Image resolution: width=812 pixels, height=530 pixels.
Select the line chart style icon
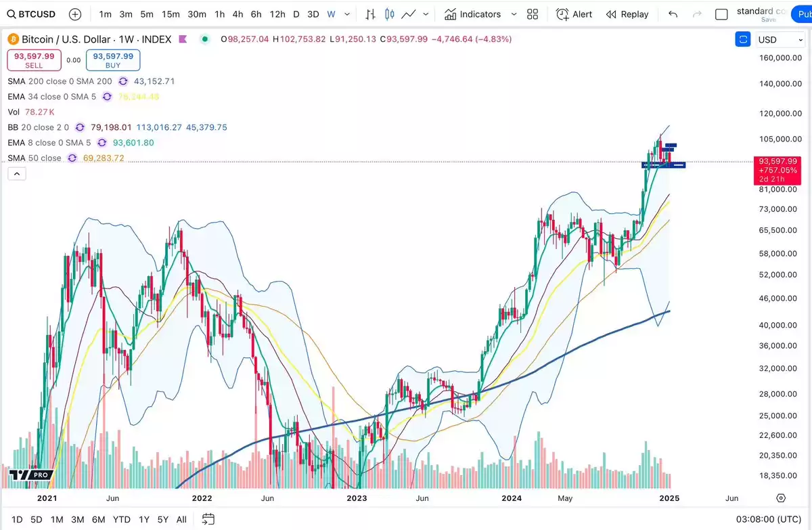tap(409, 14)
